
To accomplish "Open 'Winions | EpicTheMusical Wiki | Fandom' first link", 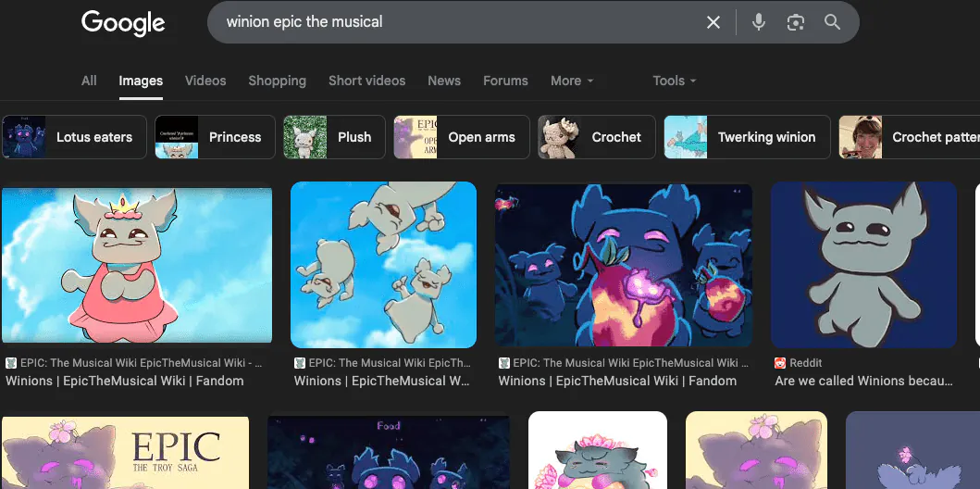I will pos(124,381).
